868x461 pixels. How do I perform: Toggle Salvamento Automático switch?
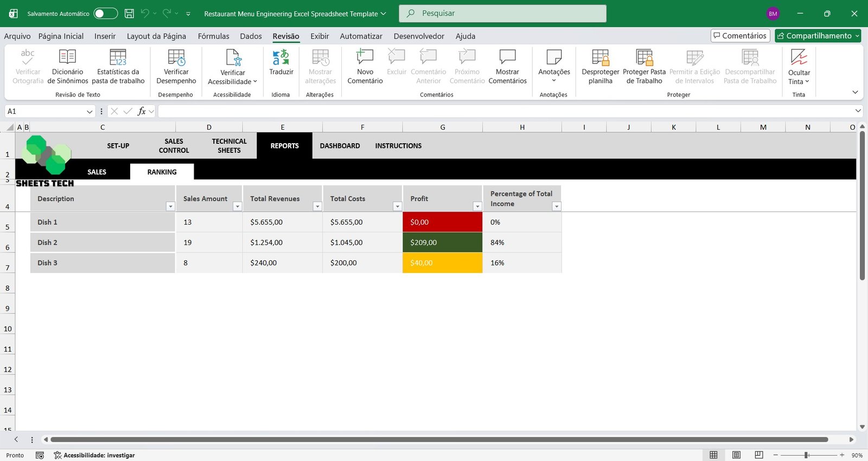tap(105, 14)
